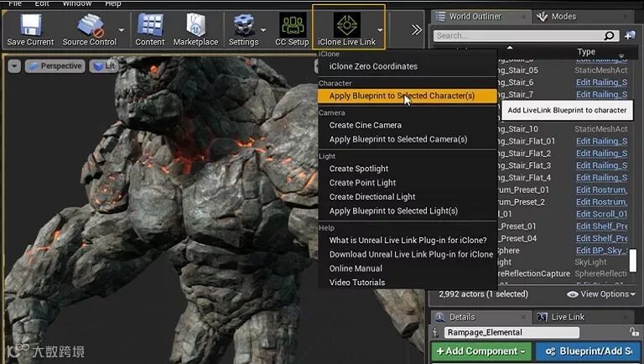Click the Rampage_Elemental name field
The height and width of the screenshot is (364, 644).
pos(512,332)
